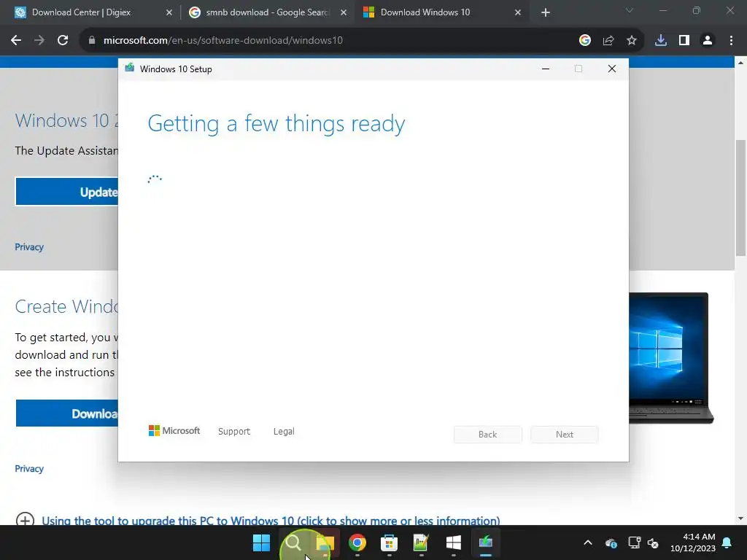The image size is (747, 560).
Task: Click the Chrome forward arrow
Action: click(x=39, y=41)
